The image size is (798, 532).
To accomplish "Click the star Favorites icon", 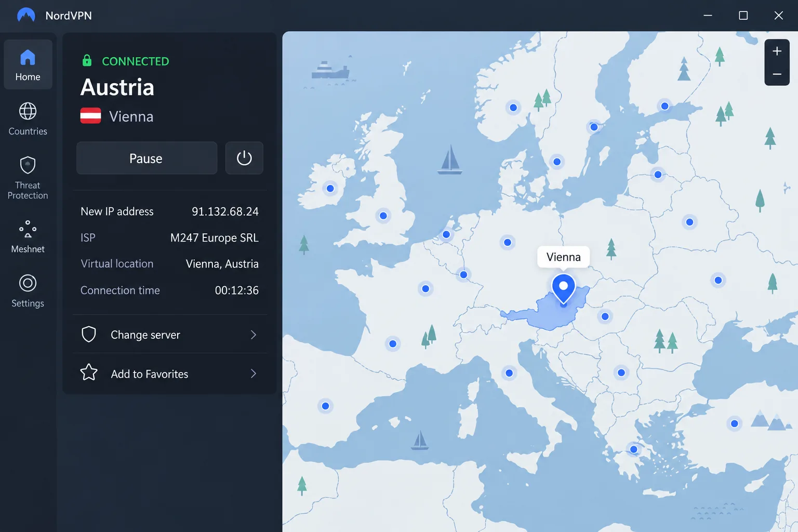I will tap(89, 372).
